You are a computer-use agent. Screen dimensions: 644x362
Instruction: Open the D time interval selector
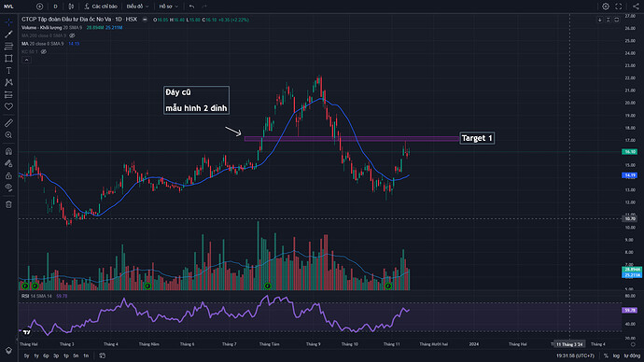(x=55, y=7)
